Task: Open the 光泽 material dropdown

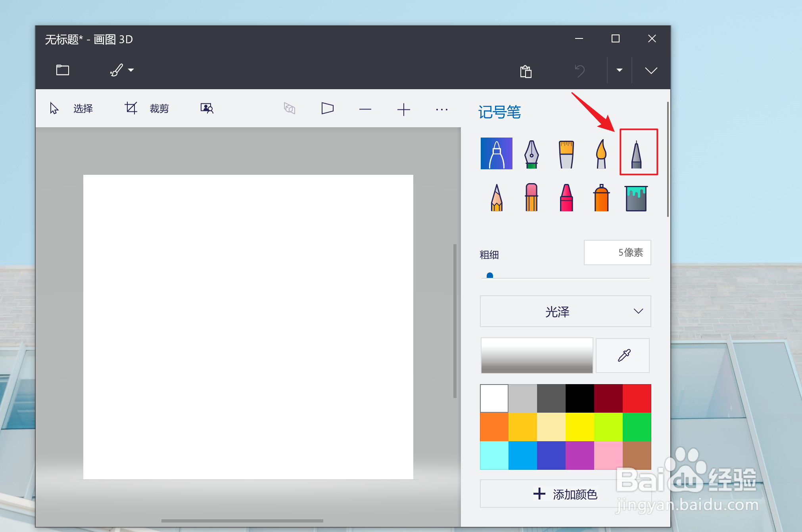Action: coord(565,312)
